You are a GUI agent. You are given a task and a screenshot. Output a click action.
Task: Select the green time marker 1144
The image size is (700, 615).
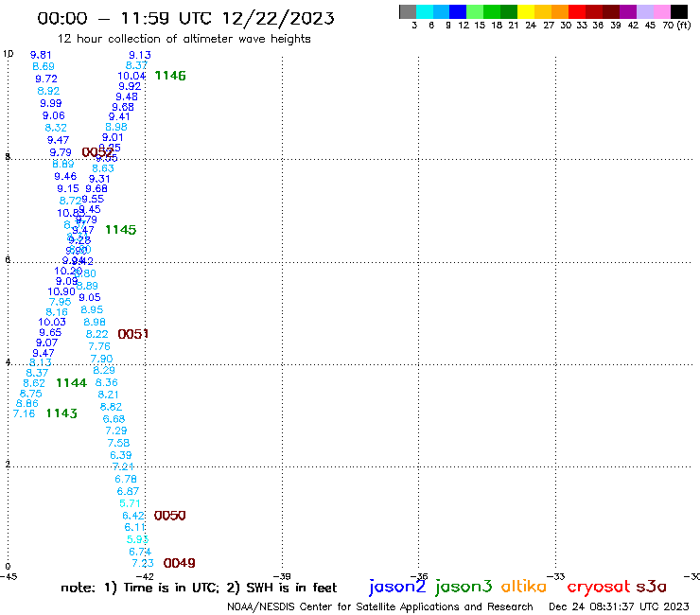(72, 383)
